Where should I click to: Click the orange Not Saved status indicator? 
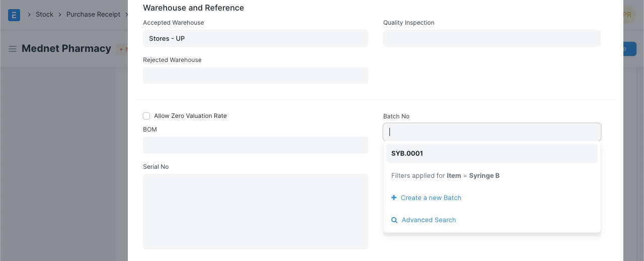pos(123,49)
